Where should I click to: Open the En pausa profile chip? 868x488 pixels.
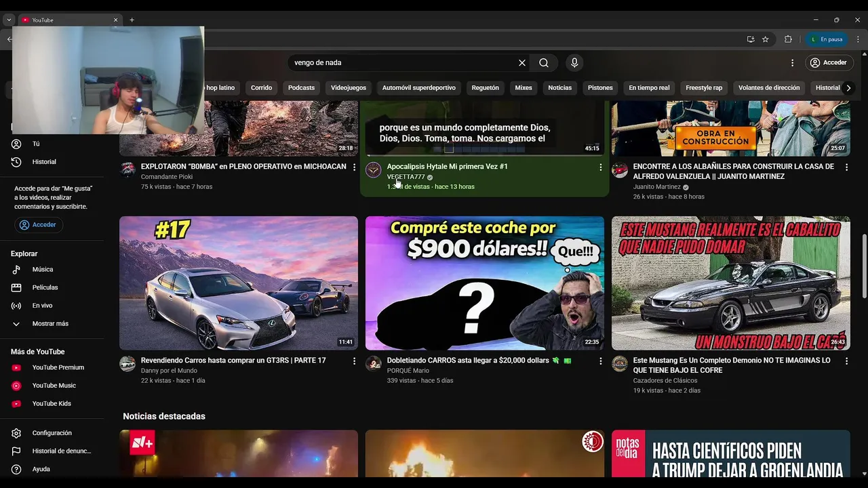pos(827,39)
